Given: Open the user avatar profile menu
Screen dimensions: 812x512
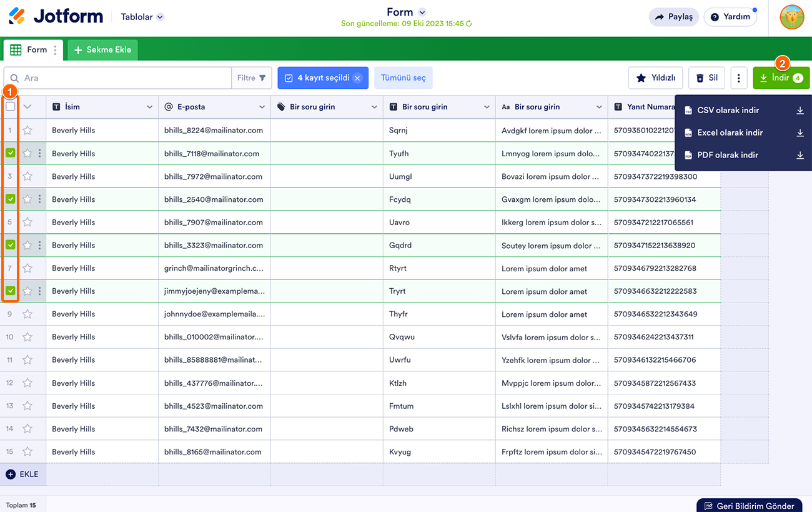Looking at the screenshot, I should [x=792, y=17].
